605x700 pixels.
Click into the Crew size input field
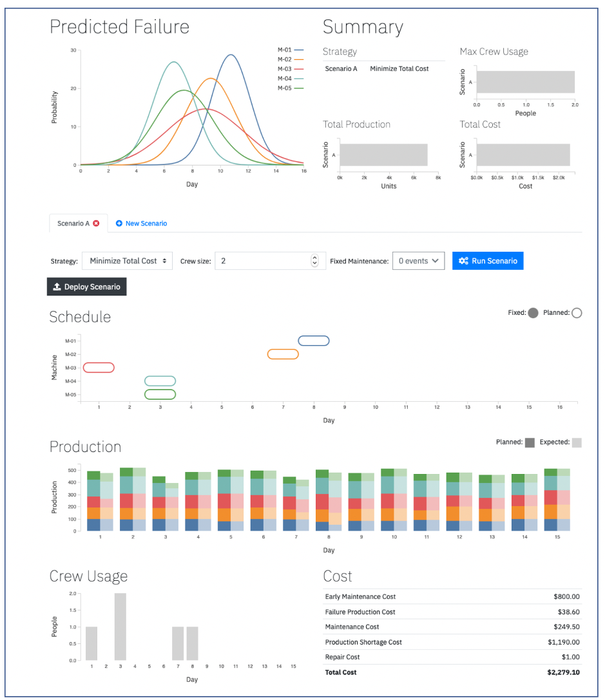(262, 261)
